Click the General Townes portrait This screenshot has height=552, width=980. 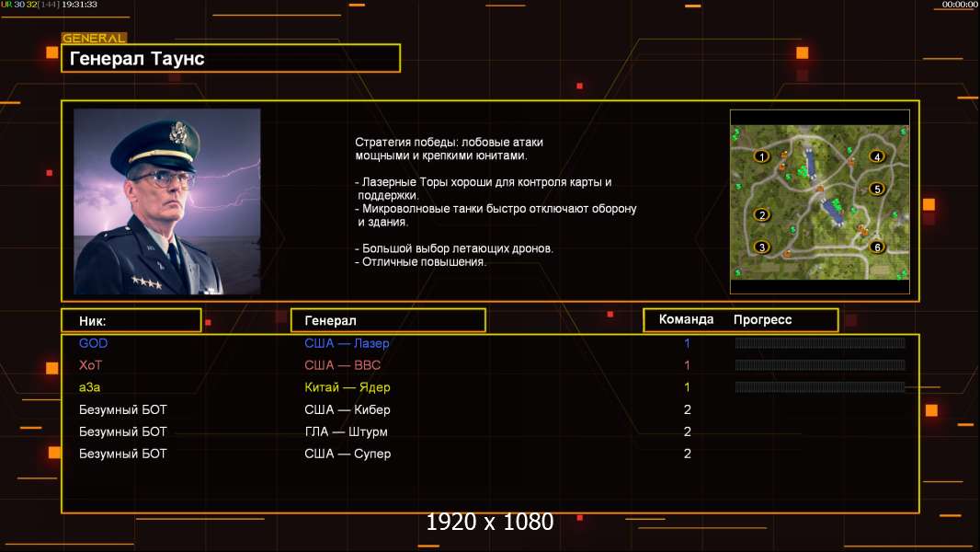click(x=167, y=201)
